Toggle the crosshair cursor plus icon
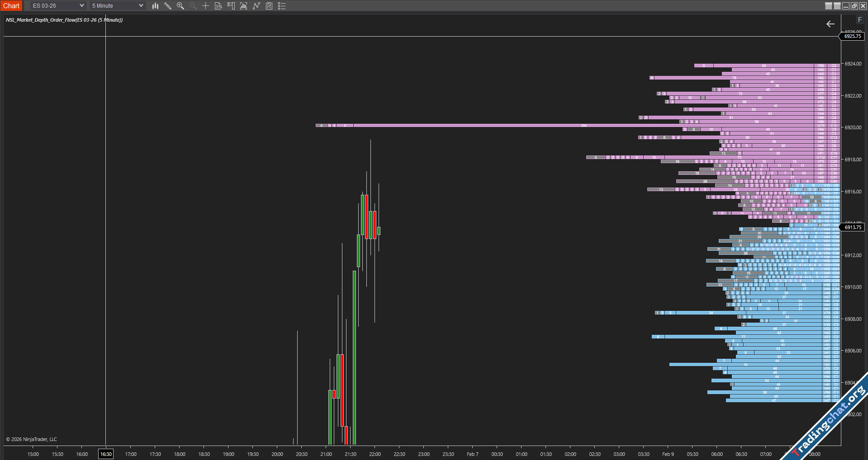This screenshot has width=868, height=460. (205, 6)
